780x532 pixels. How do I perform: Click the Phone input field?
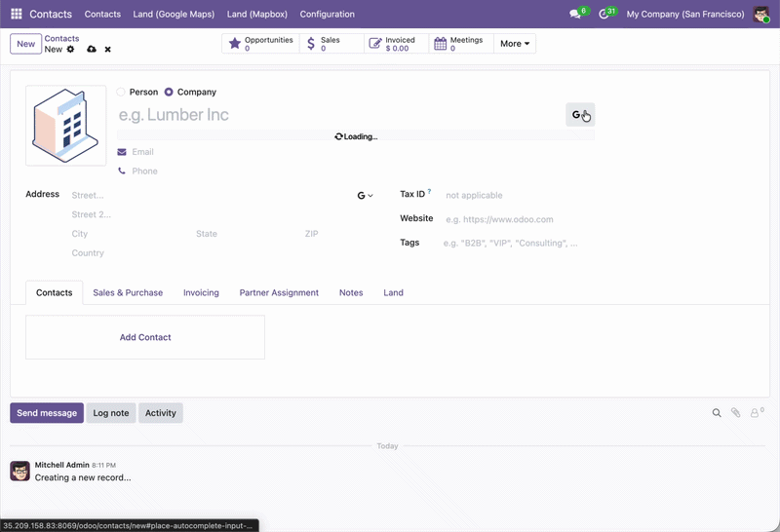pyautogui.click(x=362, y=171)
